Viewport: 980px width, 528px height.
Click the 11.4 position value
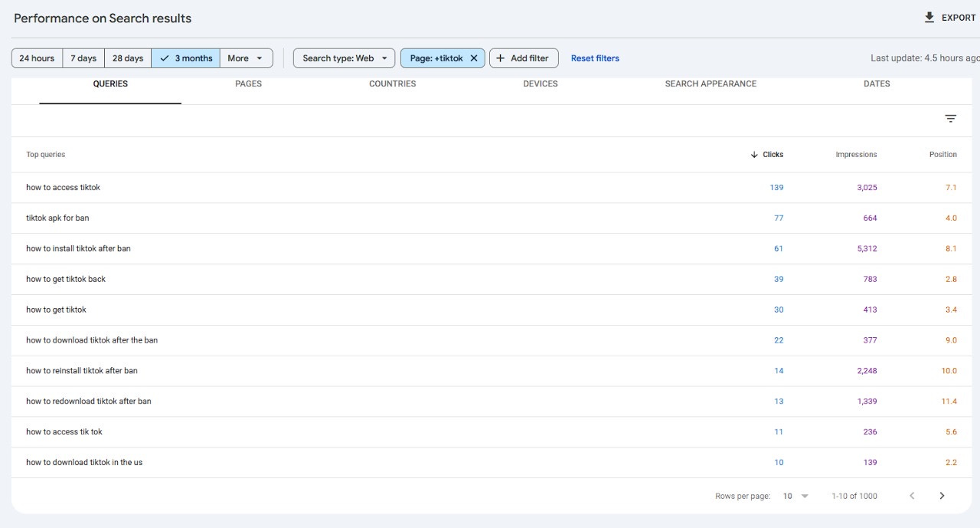tap(949, 402)
